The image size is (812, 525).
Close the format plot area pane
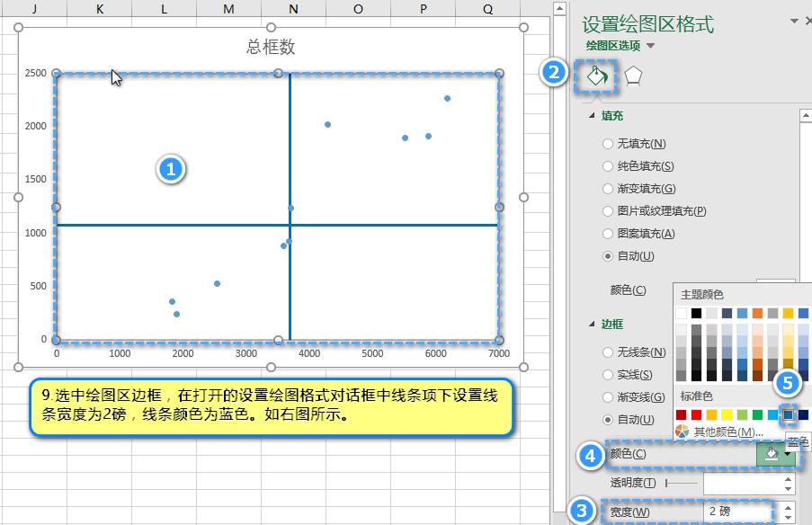[x=808, y=22]
